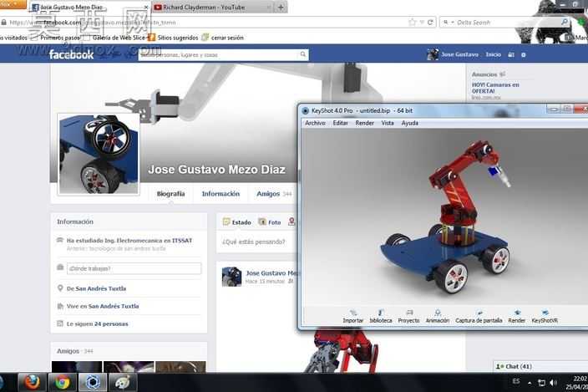The width and height of the screenshot is (588, 392).
Task: Click the Facebook search magnifier icon
Action: (x=303, y=55)
